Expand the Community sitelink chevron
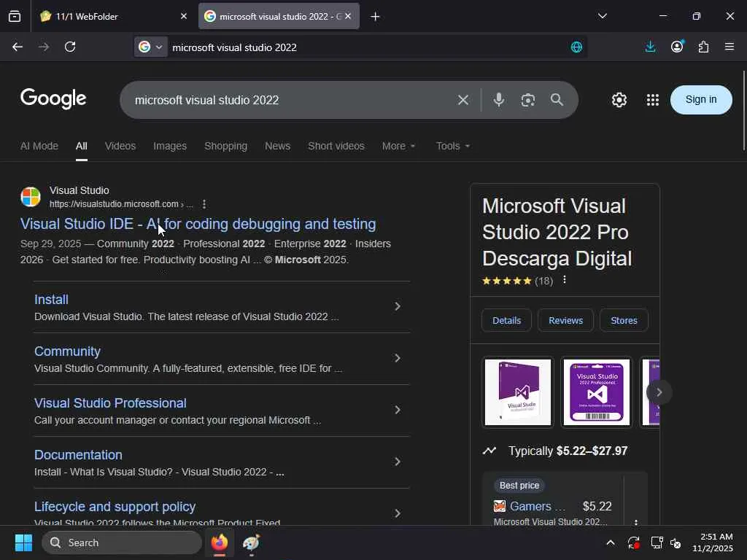Viewport: 747px width, 560px height. [x=398, y=358]
